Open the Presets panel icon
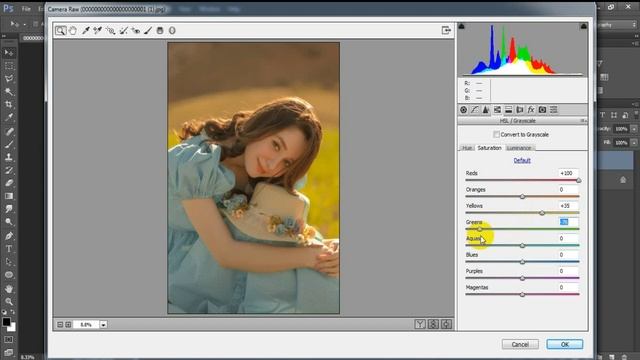The image size is (640, 360). tap(554, 110)
